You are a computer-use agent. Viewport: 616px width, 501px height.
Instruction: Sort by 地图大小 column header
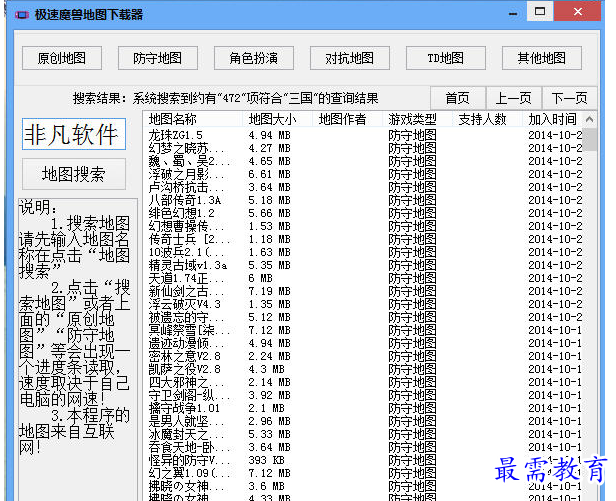tap(278, 119)
